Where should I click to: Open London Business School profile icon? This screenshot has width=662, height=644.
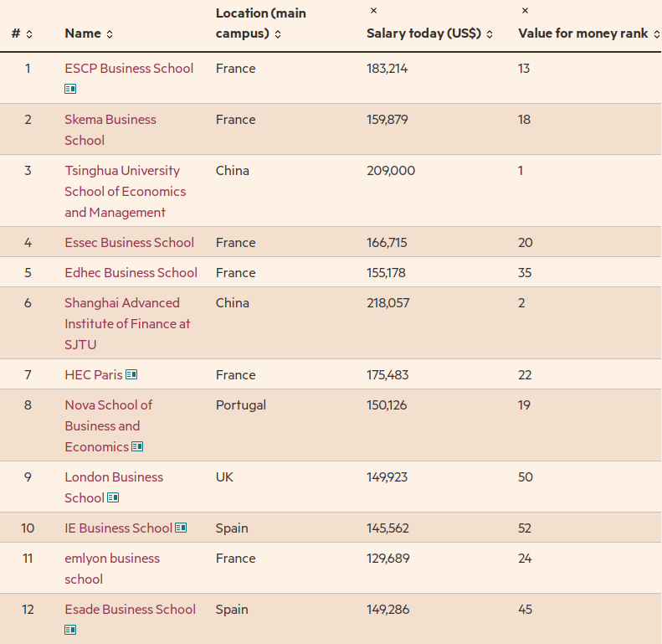[113, 497]
